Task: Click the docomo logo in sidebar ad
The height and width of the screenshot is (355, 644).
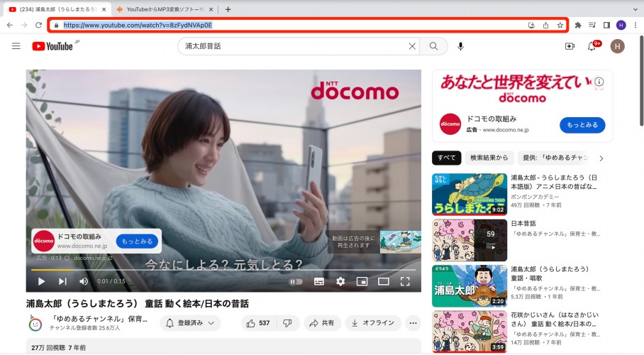Action: coord(450,124)
